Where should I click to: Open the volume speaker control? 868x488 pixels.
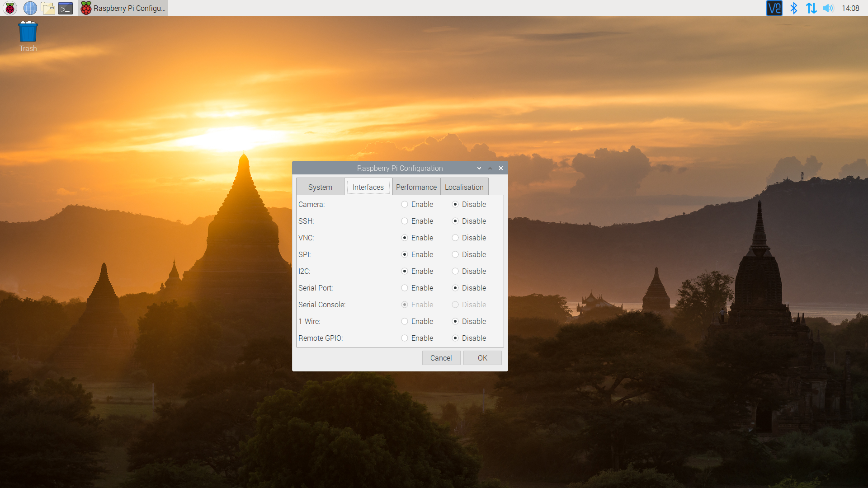point(828,8)
